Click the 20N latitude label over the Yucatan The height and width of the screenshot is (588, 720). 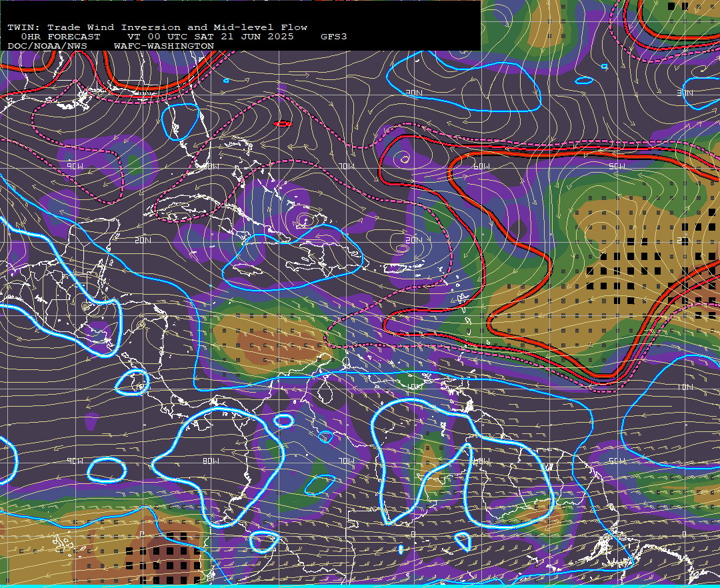pos(143,240)
